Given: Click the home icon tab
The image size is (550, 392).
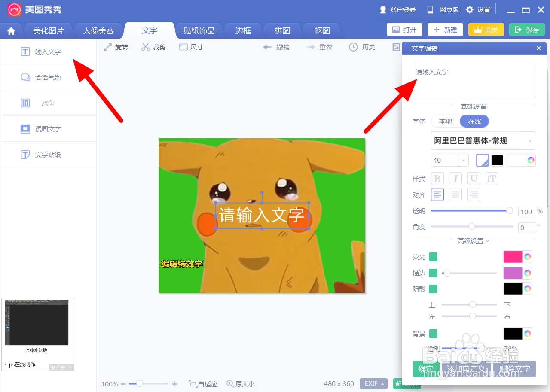Looking at the screenshot, I should click(11, 31).
